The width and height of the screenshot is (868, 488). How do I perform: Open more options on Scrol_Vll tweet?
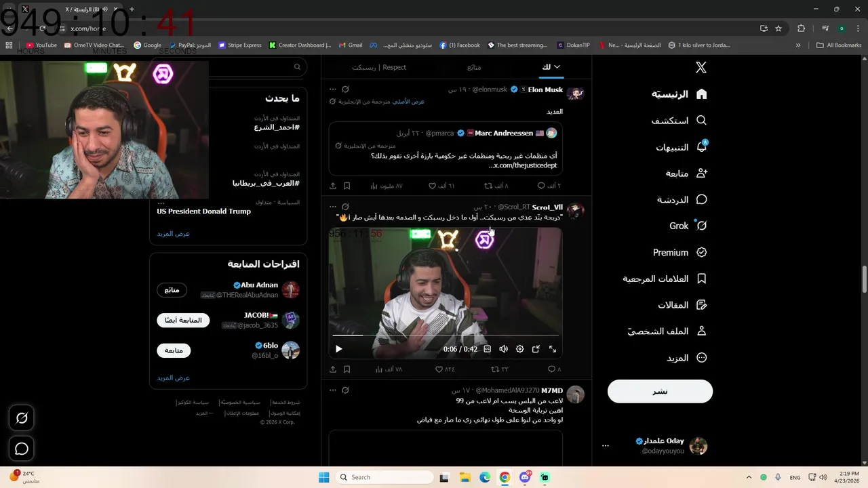point(332,207)
